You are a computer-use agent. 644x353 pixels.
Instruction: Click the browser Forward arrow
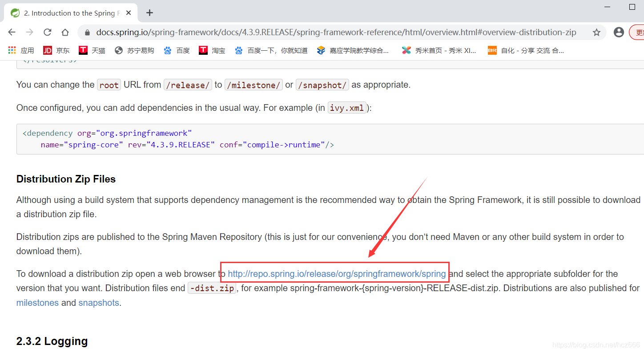coord(30,32)
